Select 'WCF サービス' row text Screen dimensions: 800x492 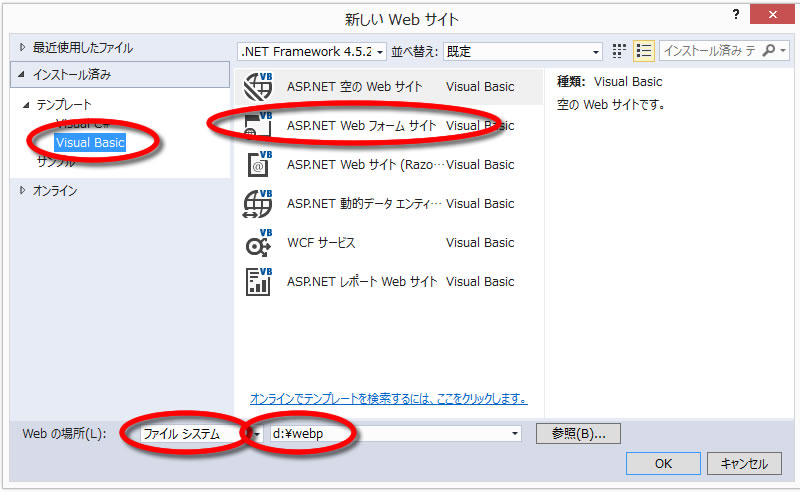pyautogui.click(x=321, y=242)
